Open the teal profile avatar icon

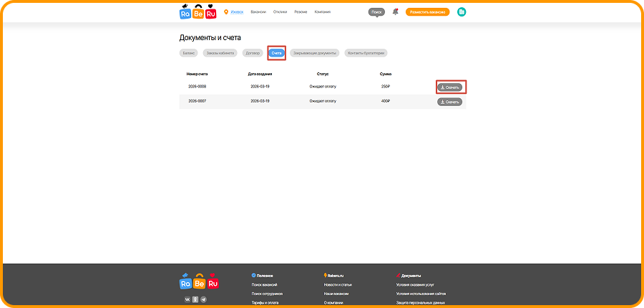[462, 12]
